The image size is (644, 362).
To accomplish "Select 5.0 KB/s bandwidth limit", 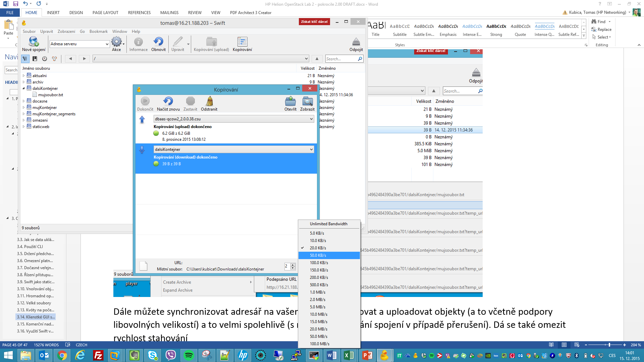I will (x=329, y=233).
